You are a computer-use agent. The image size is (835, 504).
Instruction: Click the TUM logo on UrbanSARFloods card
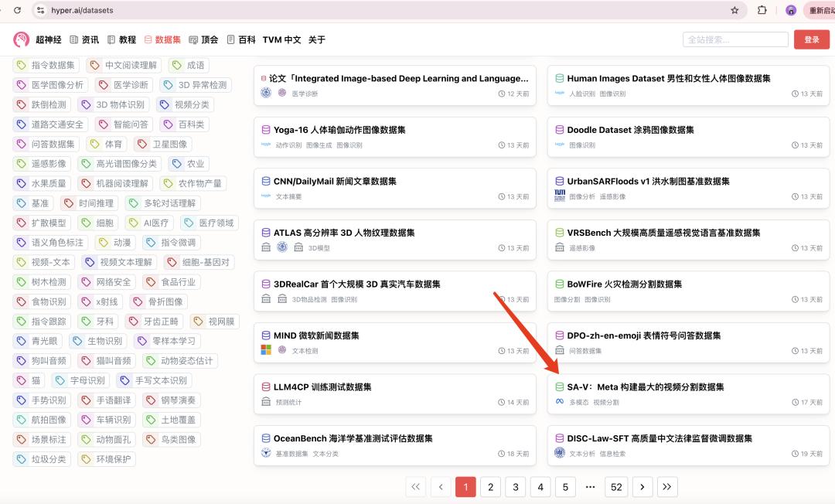click(x=560, y=196)
